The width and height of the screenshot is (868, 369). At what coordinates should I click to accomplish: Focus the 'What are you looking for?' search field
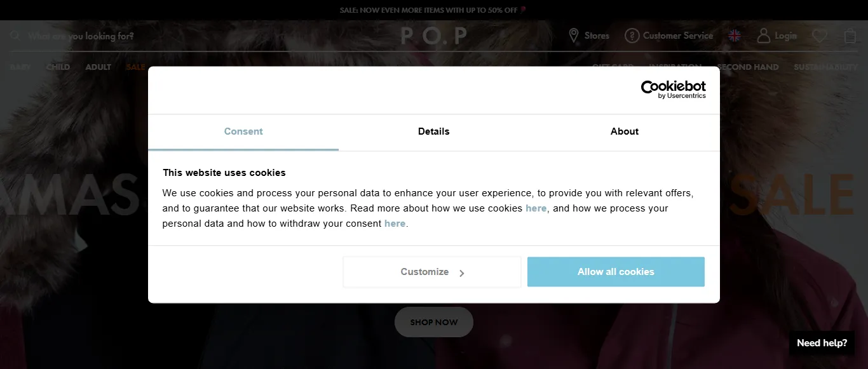coord(81,36)
